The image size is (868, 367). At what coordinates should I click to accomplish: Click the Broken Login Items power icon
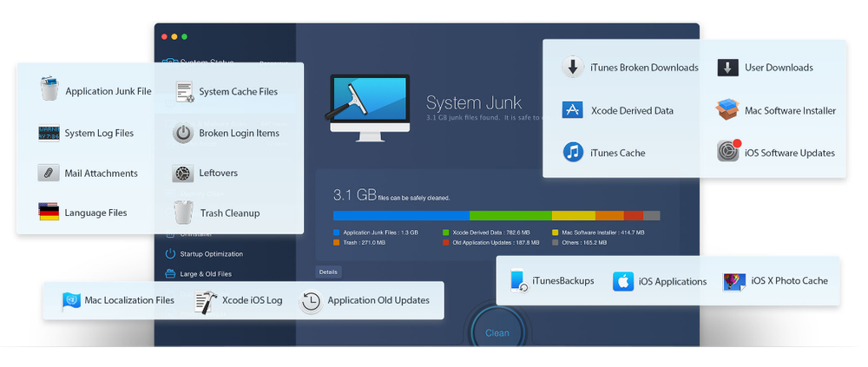point(183,133)
